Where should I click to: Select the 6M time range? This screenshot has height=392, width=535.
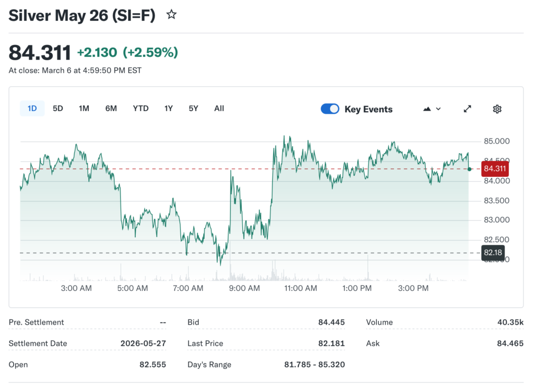tap(111, 108)
